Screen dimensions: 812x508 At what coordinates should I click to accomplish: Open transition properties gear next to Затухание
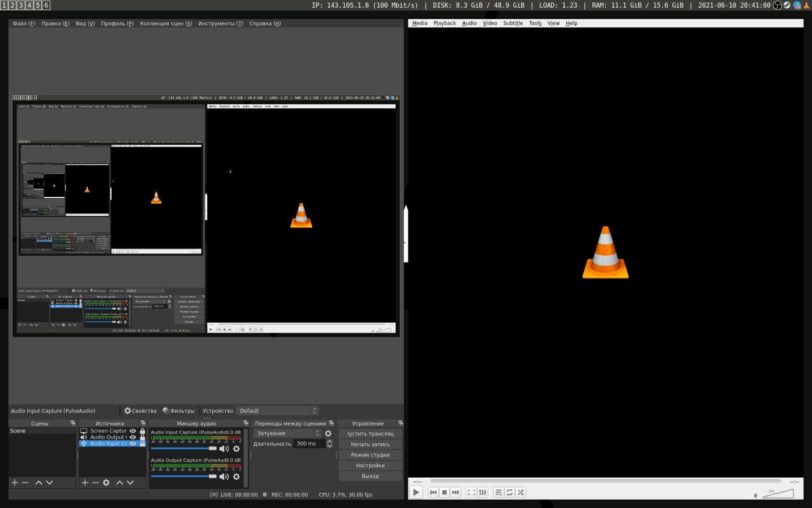pyautogui.click(x=328, y=434)
